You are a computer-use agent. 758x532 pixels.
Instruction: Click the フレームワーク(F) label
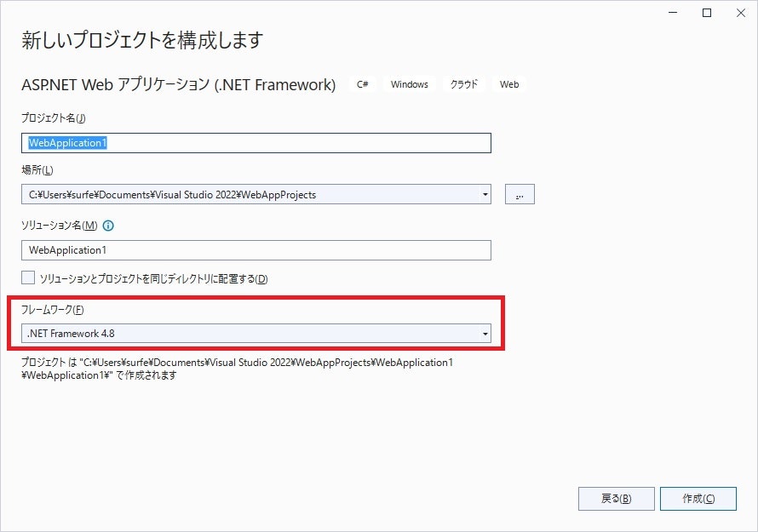[x=53, y=310]
